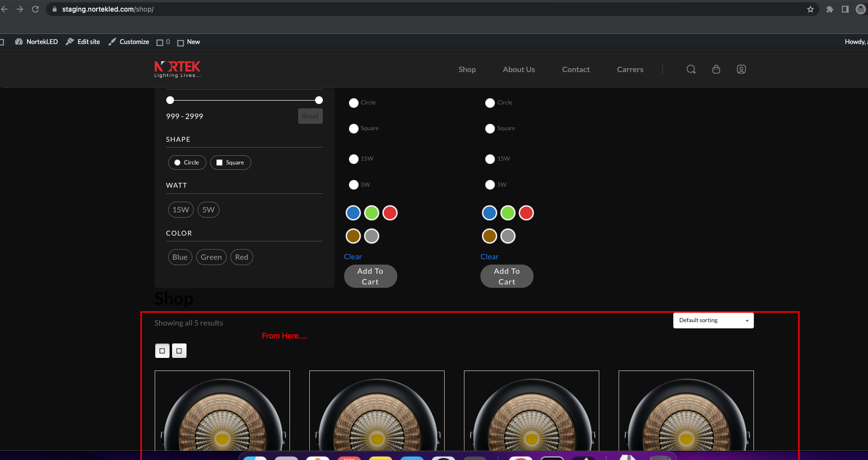Select 5W radio on first product
The image size is (868, 460).
coord(354,185)
